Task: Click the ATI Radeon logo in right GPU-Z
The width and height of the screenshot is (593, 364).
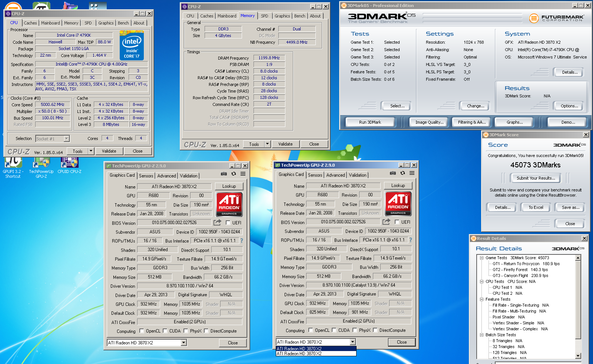Action: [398, 203]
